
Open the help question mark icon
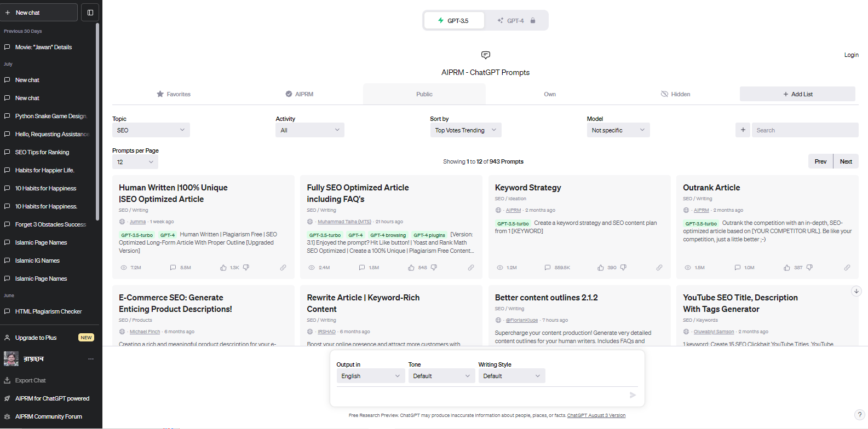(x=860, y=415)
